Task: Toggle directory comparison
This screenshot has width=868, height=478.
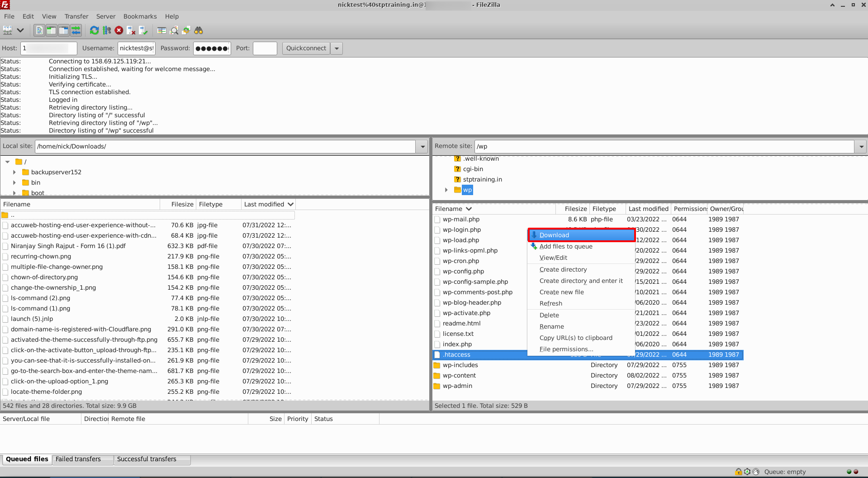Action: (174, 30)
